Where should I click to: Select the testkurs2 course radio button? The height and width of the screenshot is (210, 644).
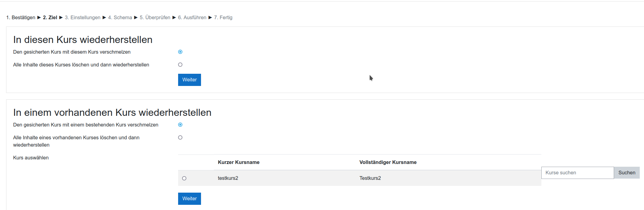[184, 178]
